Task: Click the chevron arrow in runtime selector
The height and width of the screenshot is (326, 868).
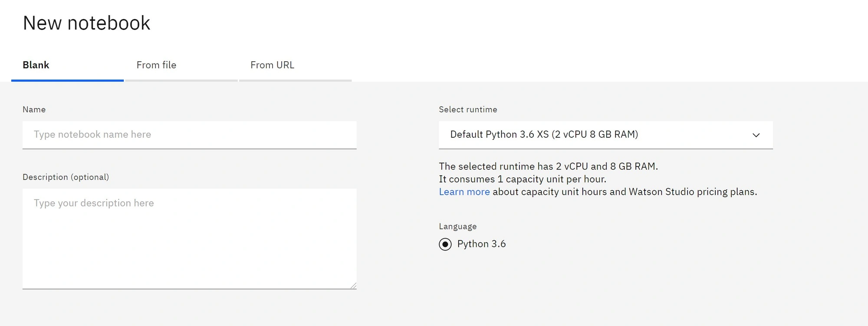Action: pyautogui.click(x=756, y=135)
